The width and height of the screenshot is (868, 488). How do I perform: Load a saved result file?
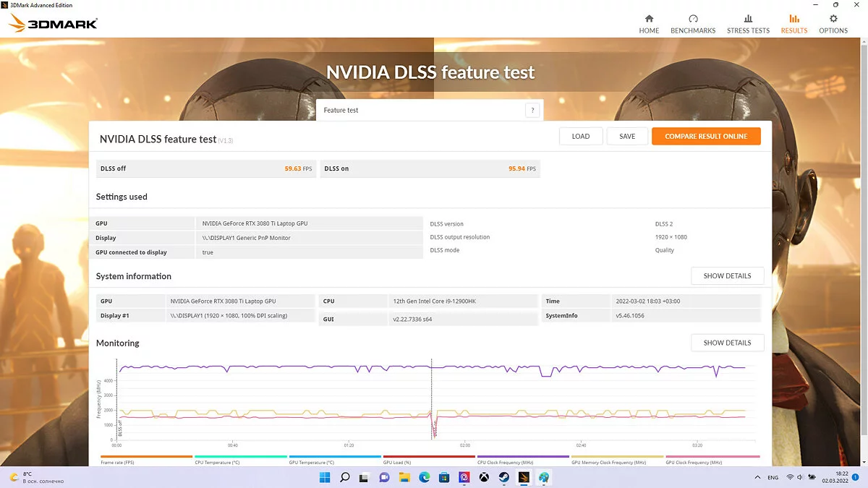point(580,136)
